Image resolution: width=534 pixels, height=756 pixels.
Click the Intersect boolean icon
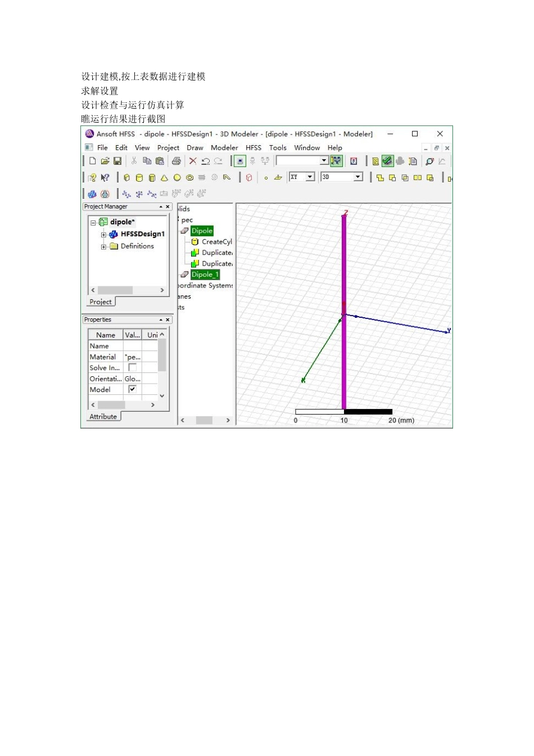point(405,178)
